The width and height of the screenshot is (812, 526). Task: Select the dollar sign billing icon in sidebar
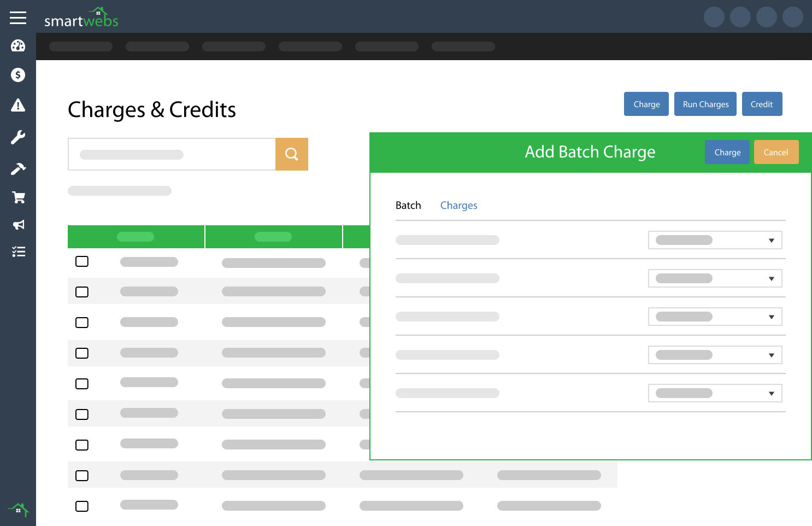click(x=18, y=75)
